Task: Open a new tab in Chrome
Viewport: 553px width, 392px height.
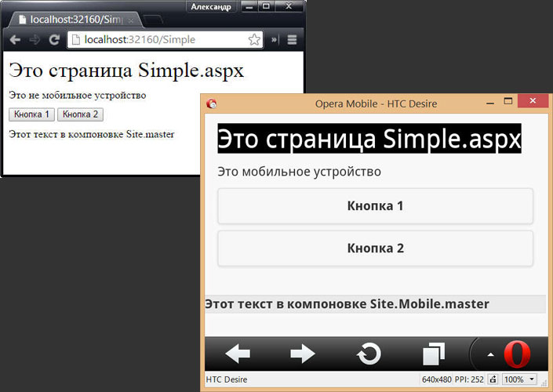Action: (152, 20)
